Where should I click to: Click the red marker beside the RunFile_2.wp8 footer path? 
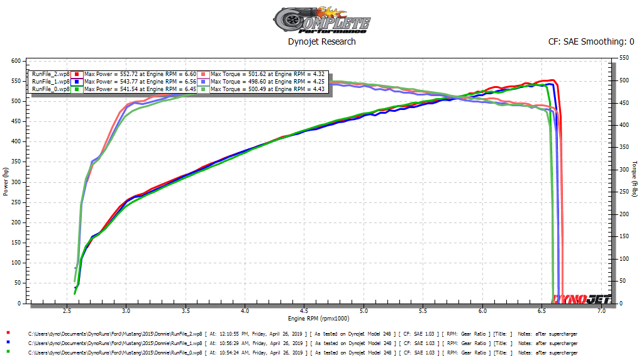[8, 333]
